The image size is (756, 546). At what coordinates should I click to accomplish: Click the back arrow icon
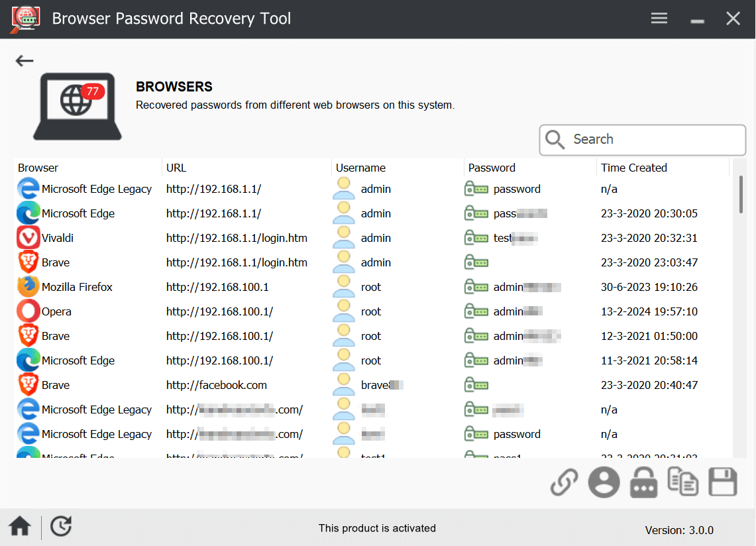pyautogui.click(x=25, y=61)
